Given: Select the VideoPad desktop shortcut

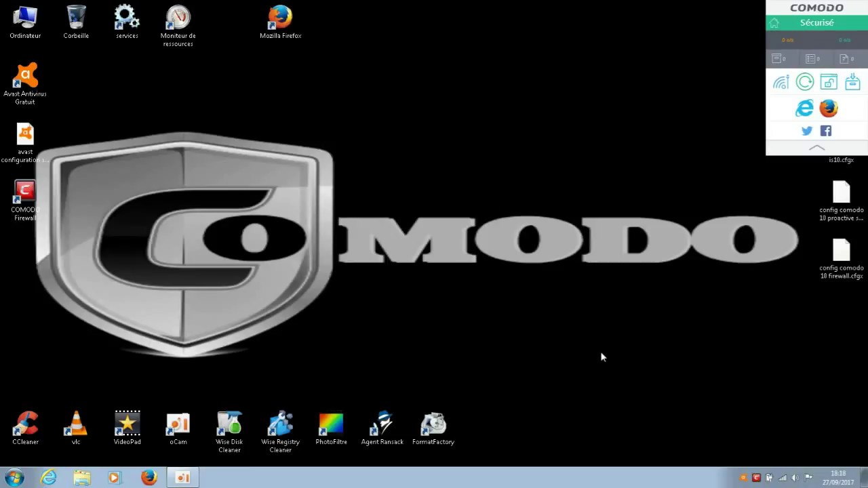Looking at the screenshot, I should 127,428.
